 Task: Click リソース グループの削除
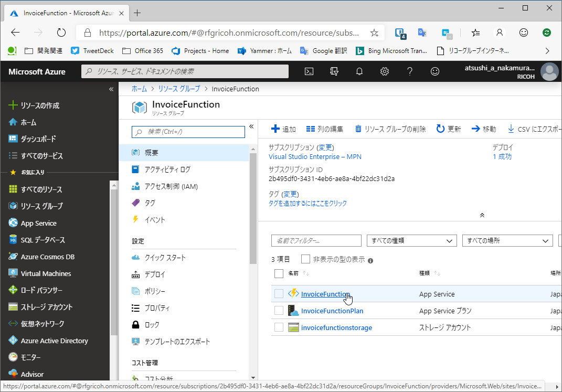[x=390, y=129]
